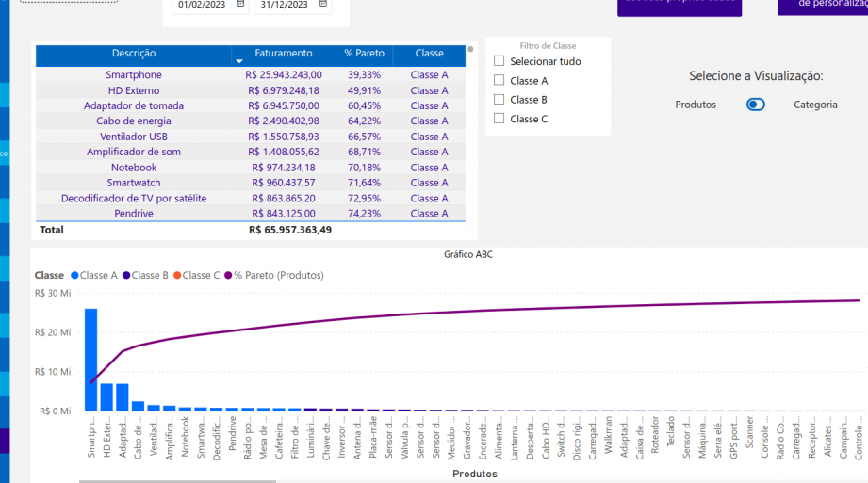Select the Smartphone row in table
This screenshot has height=483, width=868.
point(251,74)
